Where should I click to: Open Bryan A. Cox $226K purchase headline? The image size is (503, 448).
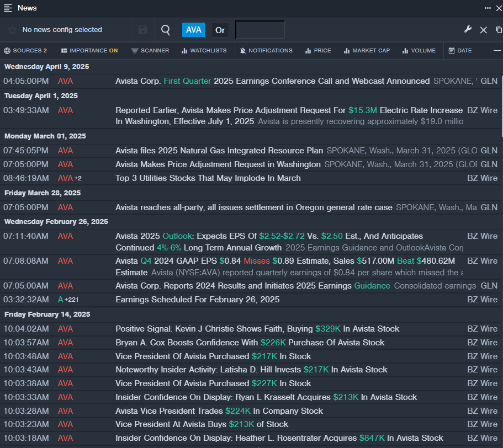tap(250, 343)
